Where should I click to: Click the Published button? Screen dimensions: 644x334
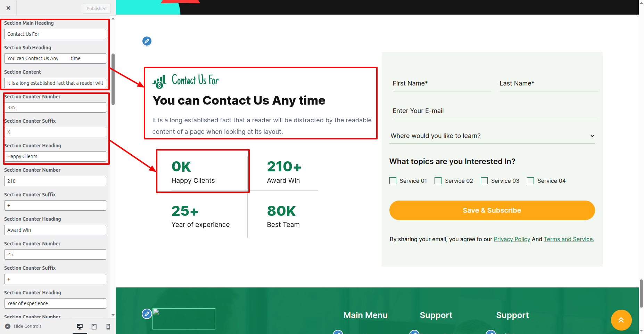97,8
